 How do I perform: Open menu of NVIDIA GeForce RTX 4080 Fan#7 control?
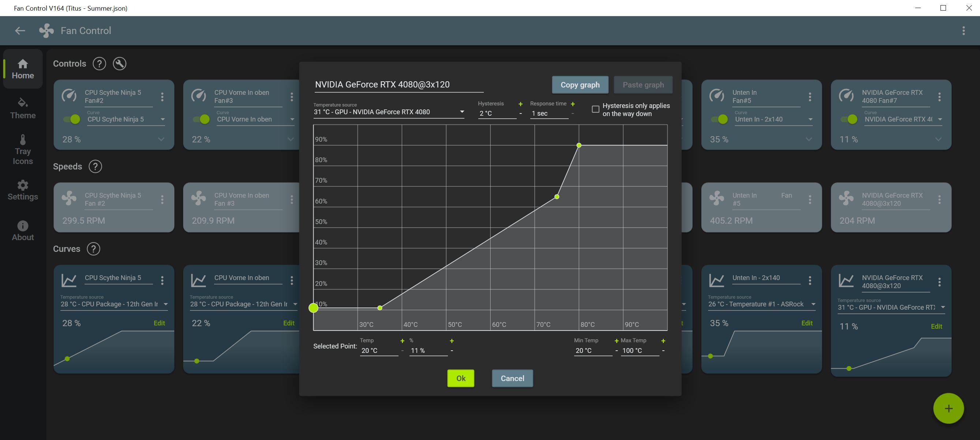pos(939,97)
